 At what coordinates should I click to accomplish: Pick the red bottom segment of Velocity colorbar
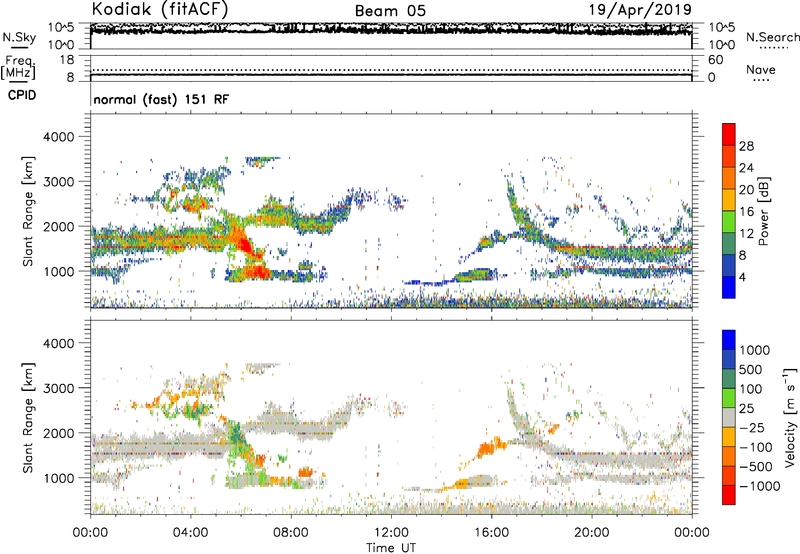pyautogui.click(x=729, y=495)
